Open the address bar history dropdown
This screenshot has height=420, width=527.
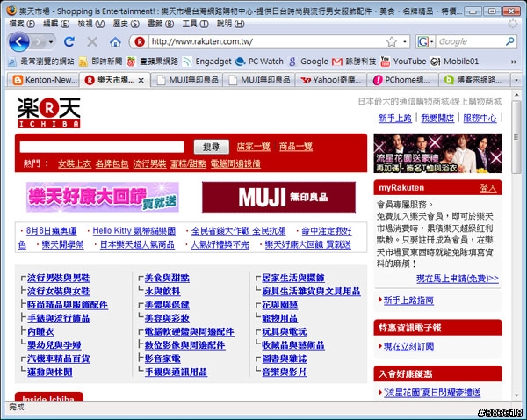(405, 41)
